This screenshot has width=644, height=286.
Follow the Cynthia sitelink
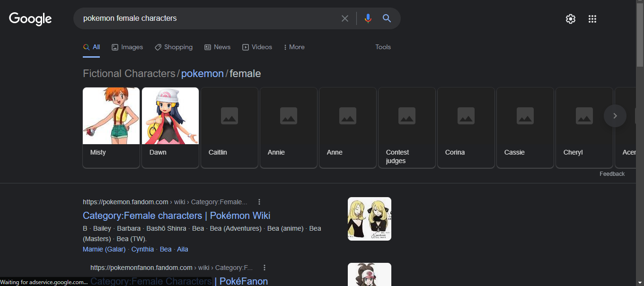point(142,249)
